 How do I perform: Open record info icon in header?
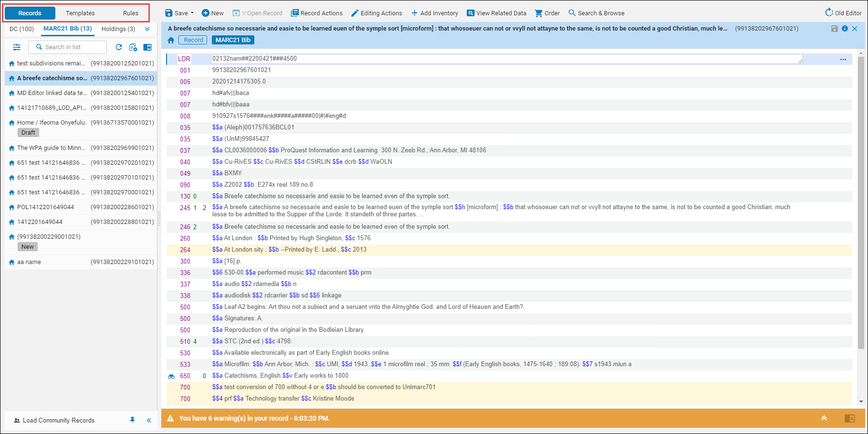(845, 29)
